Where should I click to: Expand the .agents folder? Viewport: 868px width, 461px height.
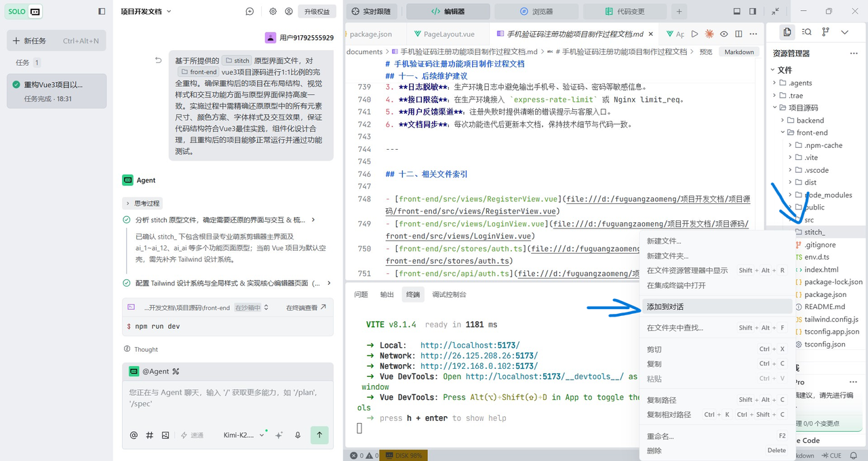(x=816, y=83)
